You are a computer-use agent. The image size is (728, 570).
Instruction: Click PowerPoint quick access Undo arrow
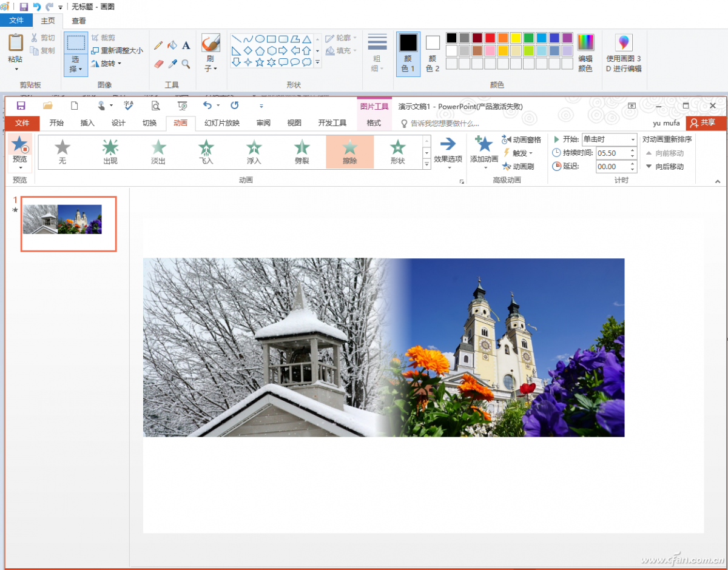(207, 106)
